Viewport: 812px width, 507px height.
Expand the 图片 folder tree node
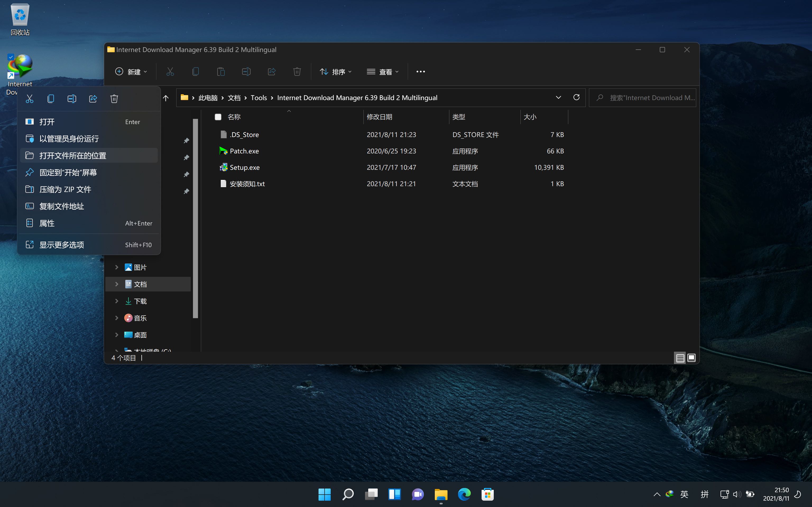pos(117,267)
